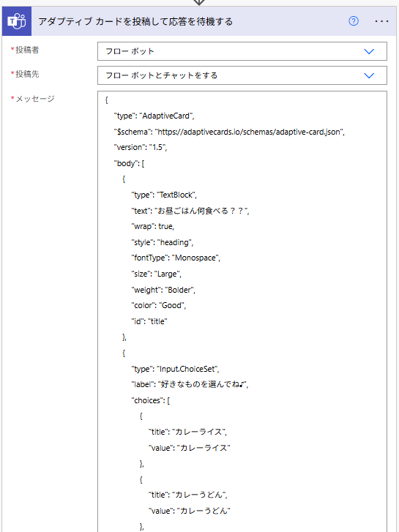The height and width of the screenshot is (532, 399).
Task: Click the Input.ChoiceSet type line
Action: coord(175,369)
